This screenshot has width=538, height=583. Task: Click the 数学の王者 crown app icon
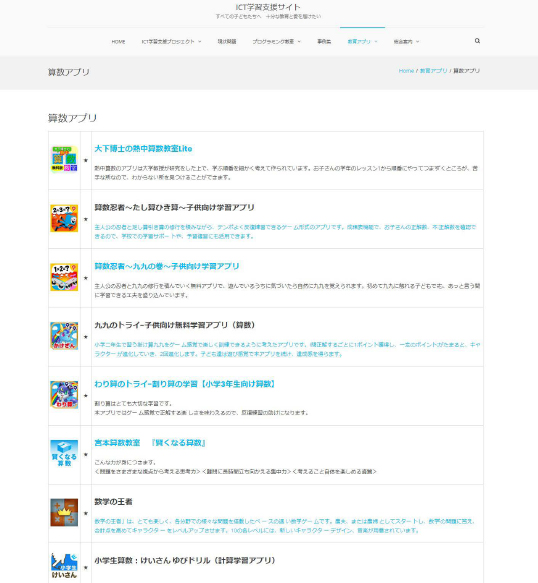click(x=64, y=512)
